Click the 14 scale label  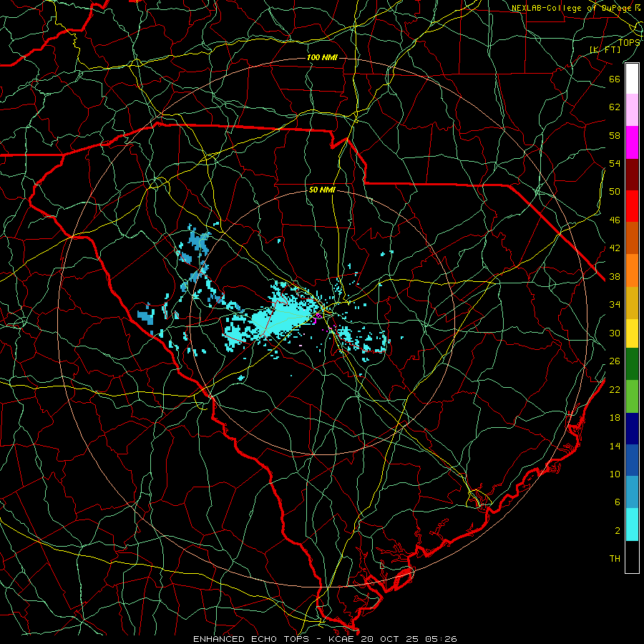point(615,446)
